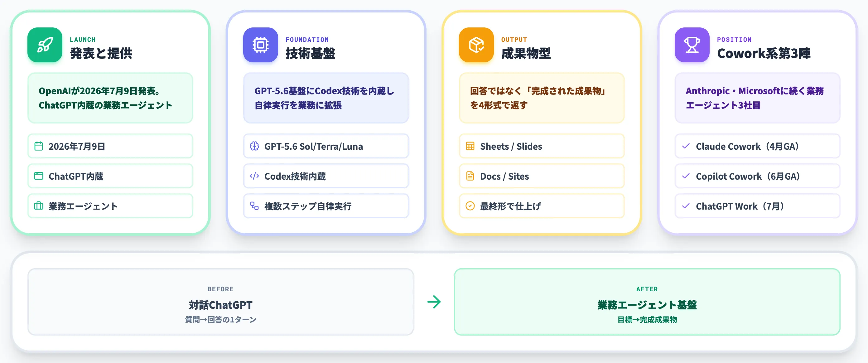Click the checkmark beside ChatGPT Work
868x363 pixels.
pos(686,206)
